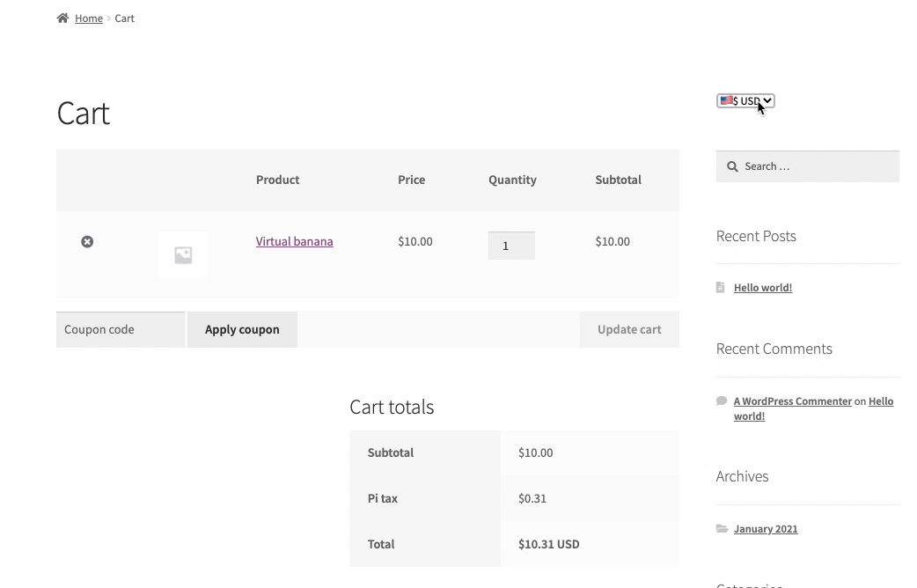This screenshot has width=917, height=588.
Task: Click the folder icon beside January 2021
Action: [723, 528]
